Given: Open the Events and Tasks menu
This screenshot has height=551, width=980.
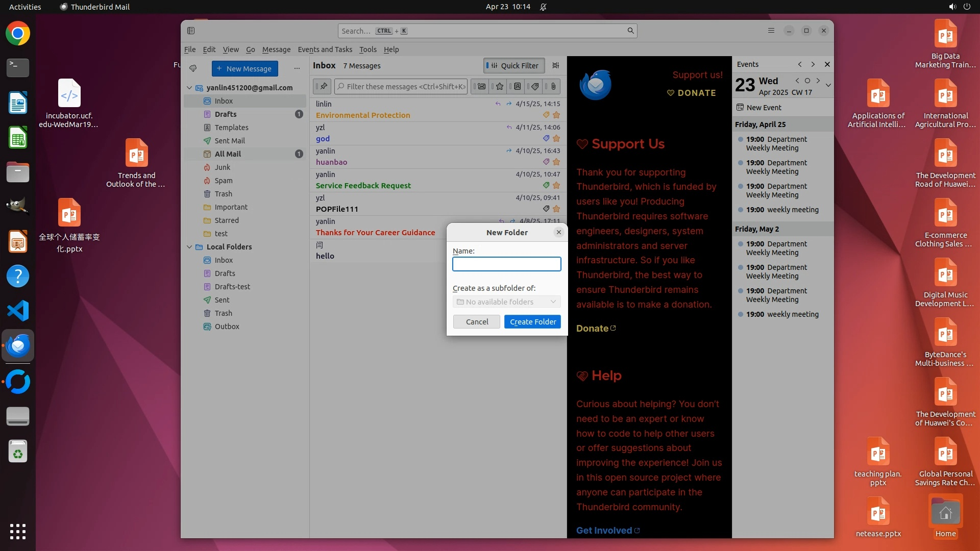Looking at the screenshot, I should (325, 49).
